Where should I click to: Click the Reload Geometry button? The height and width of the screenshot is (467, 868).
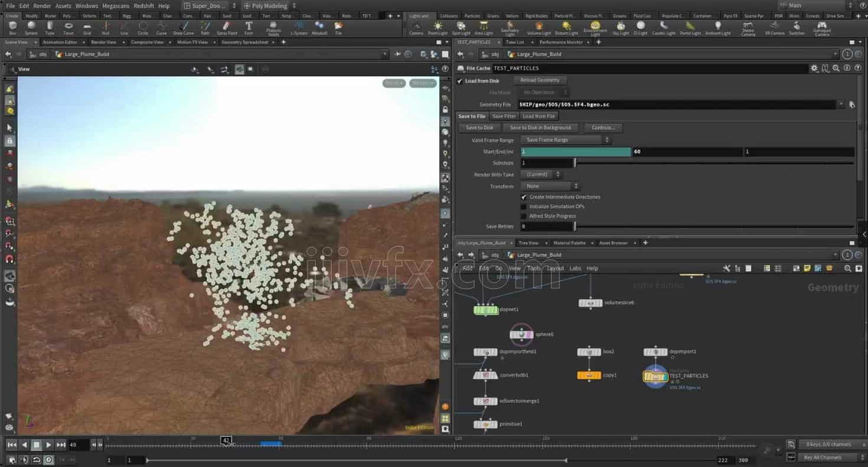[x=540, y=80]
